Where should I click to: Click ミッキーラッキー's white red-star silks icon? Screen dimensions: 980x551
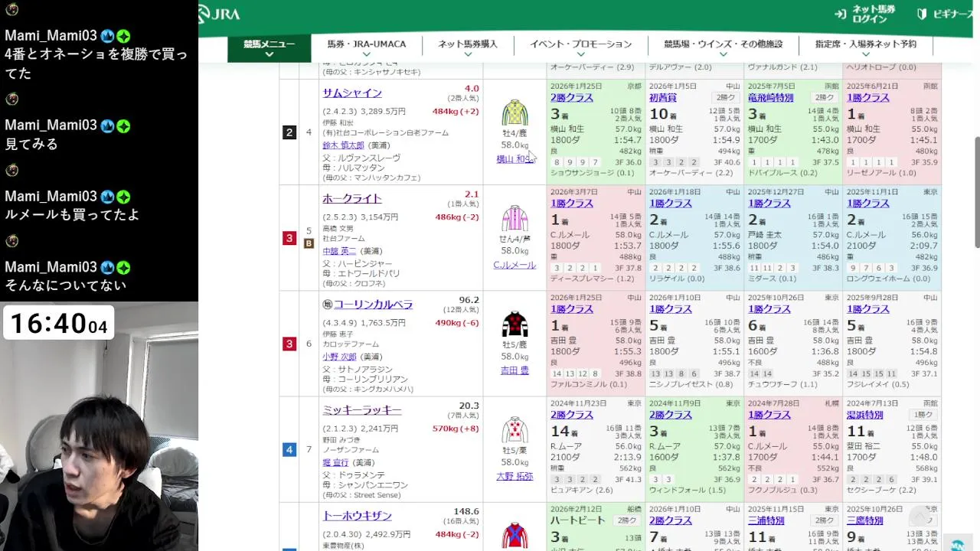point(514,429)
